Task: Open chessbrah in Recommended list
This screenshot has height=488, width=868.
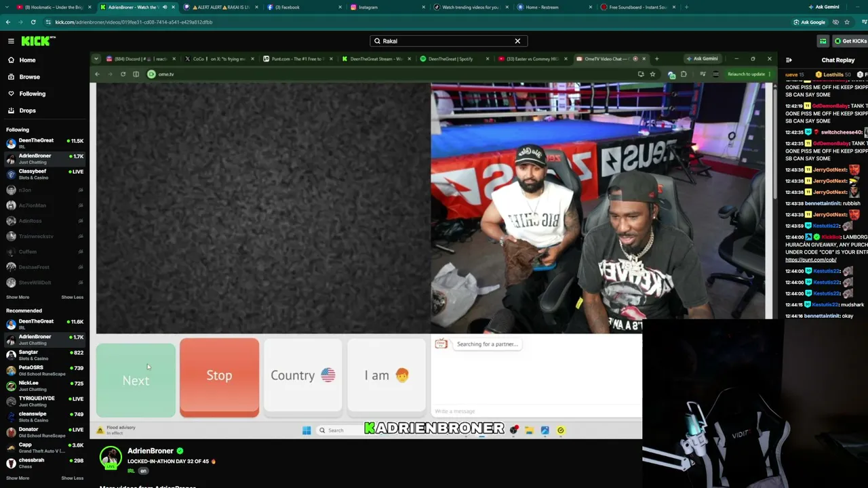Action: [x=43, y=463]
